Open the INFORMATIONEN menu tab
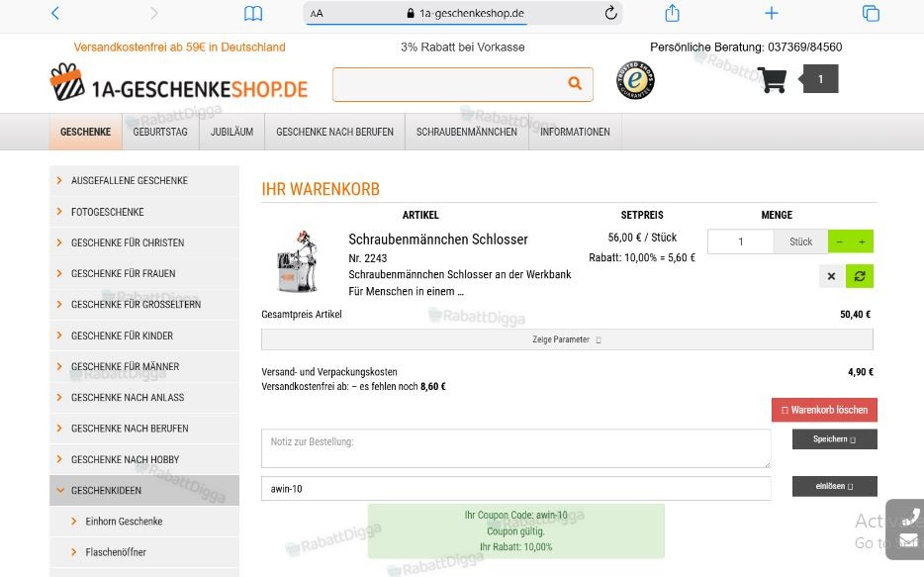 (x=575, y=132)
